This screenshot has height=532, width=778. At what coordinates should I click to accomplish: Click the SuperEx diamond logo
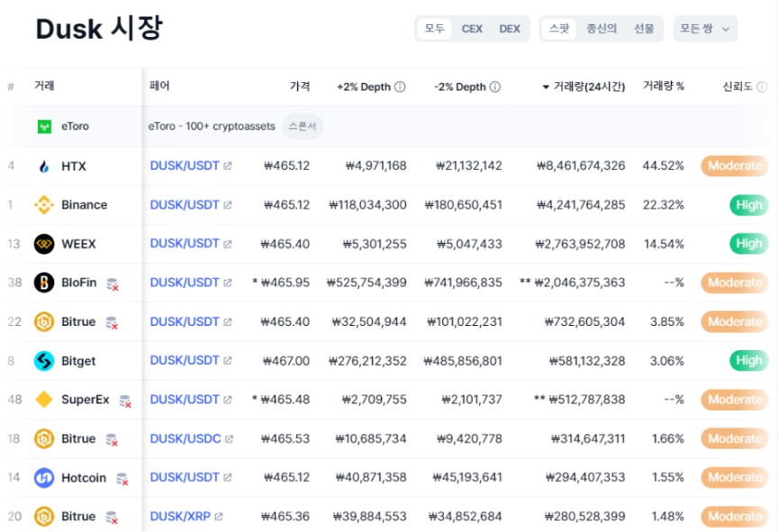[x=44, y=400]
